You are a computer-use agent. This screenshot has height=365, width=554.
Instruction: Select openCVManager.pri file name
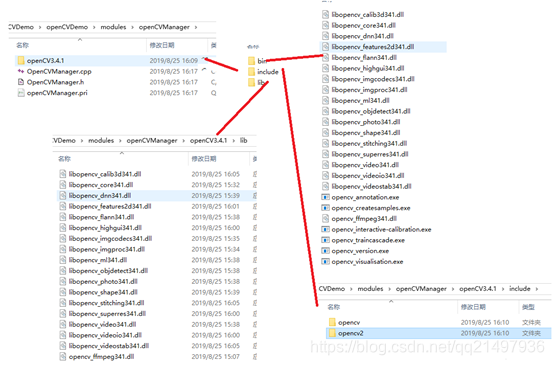(57, 93)
